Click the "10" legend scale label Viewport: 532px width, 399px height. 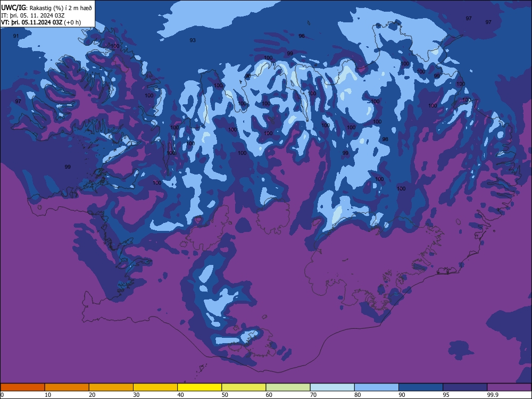tap(48, 395)
